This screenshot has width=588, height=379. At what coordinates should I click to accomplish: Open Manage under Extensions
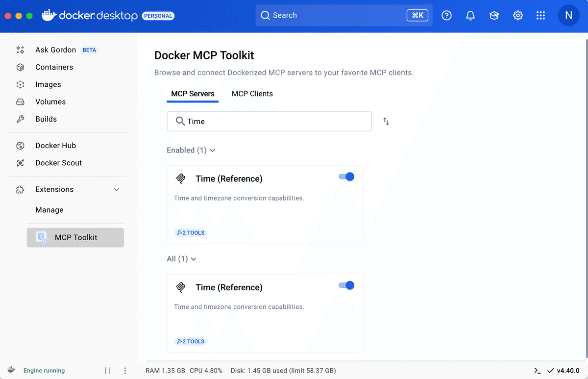pyautogui.click(x=49, y=210)
